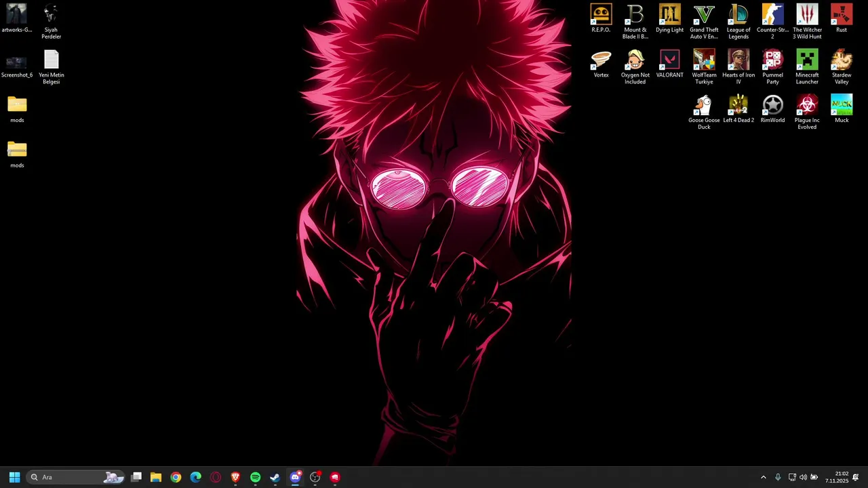Click the Stardew Valley desktop icon
868x488 pixels.
[x=842, y=67]
